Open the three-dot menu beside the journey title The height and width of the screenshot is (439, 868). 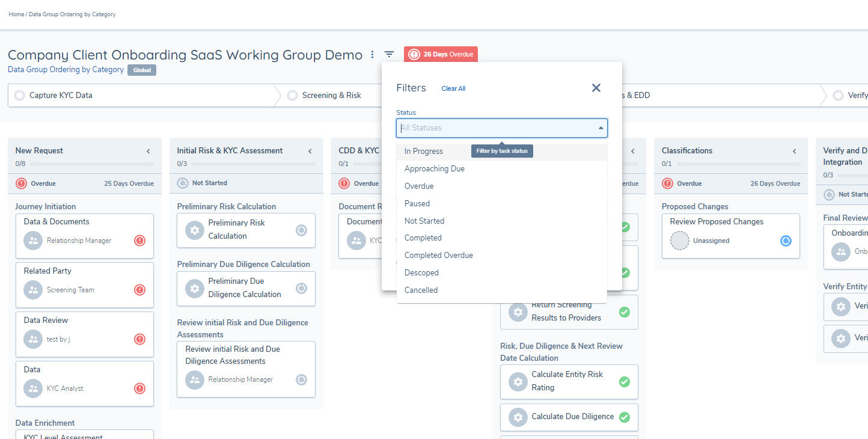click(x=373, y=55)
